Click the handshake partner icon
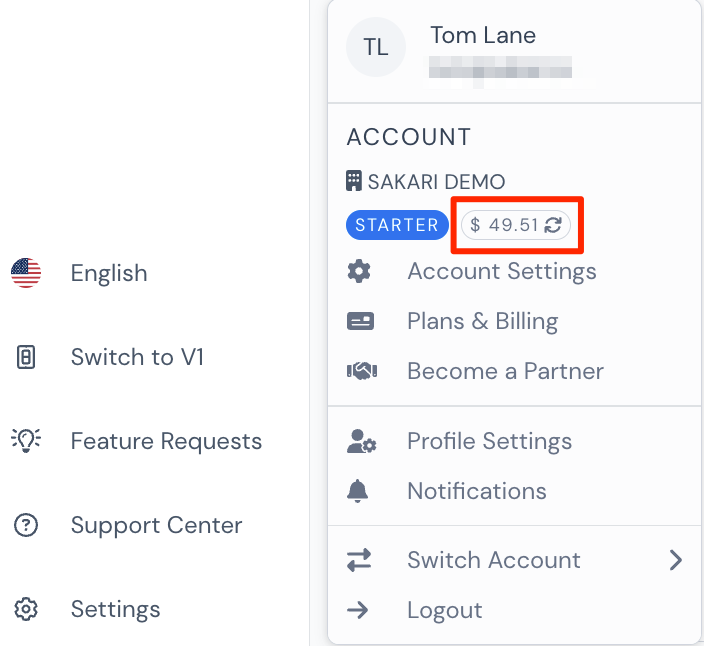 (x=362, y=371)
